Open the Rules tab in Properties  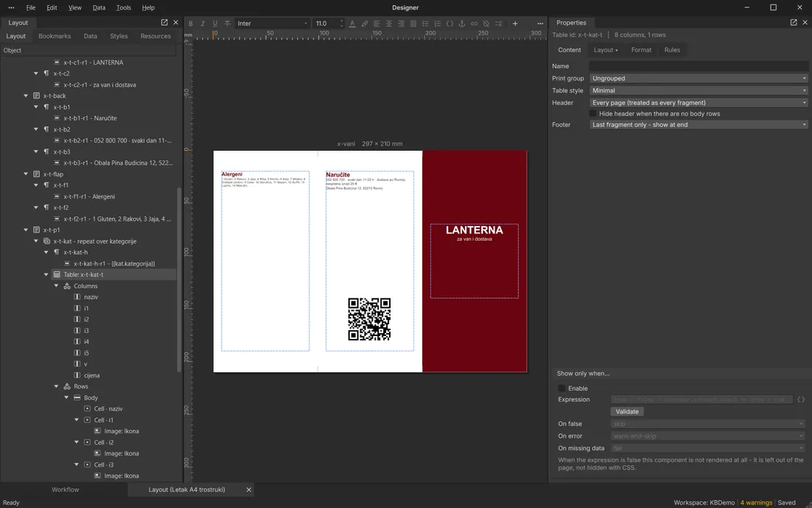tap(672, 50)
